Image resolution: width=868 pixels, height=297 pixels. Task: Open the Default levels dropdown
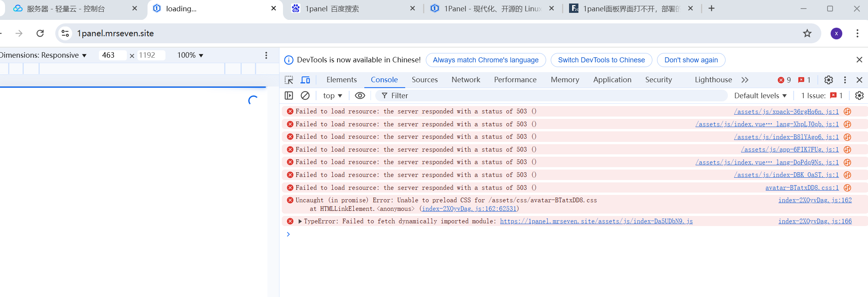761,95
